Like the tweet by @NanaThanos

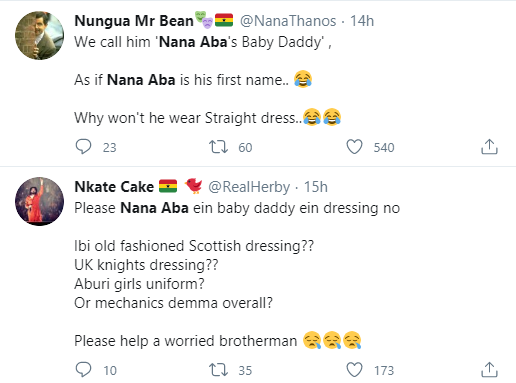click(354, 147)
